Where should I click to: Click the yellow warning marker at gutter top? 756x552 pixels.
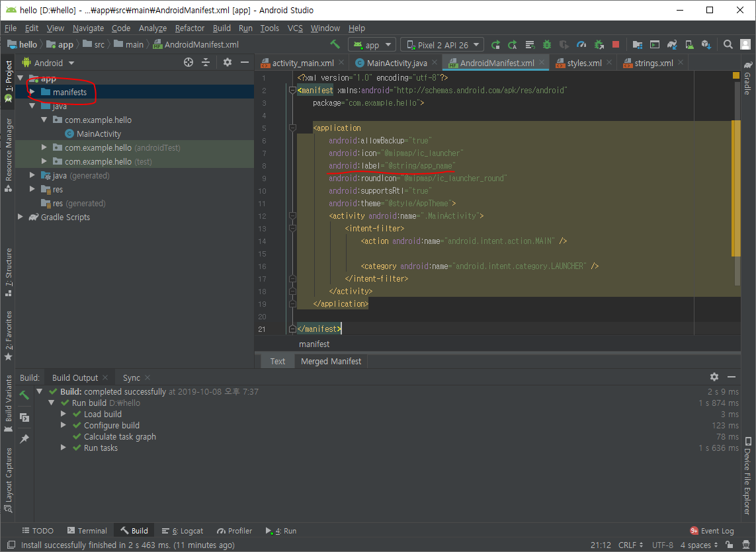coord(735,75)
